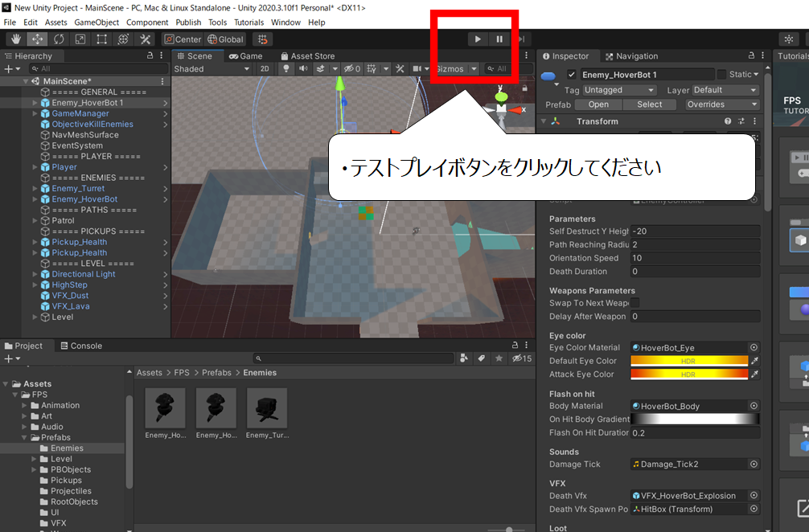809x532 pixels.
Task: Open object picker for Damage Tick
Action: pyautogui.click(x=754, y=464)
